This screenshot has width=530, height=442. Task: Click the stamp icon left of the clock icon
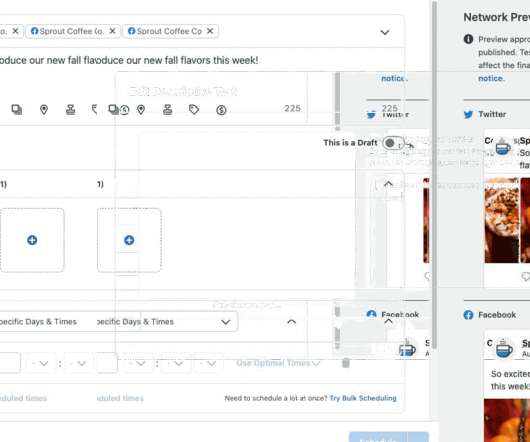[71, 109]
